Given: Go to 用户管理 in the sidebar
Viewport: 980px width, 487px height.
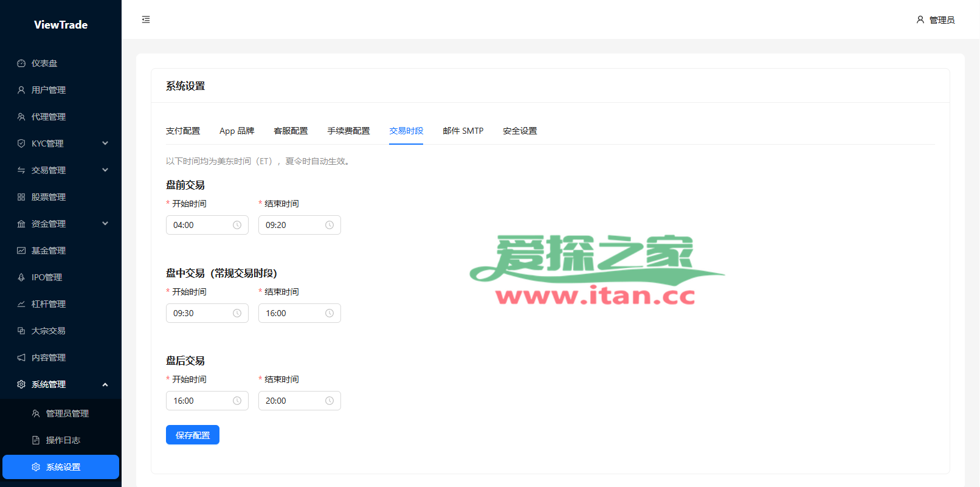Looking at the screenshot, I should (x=61, y=90).
